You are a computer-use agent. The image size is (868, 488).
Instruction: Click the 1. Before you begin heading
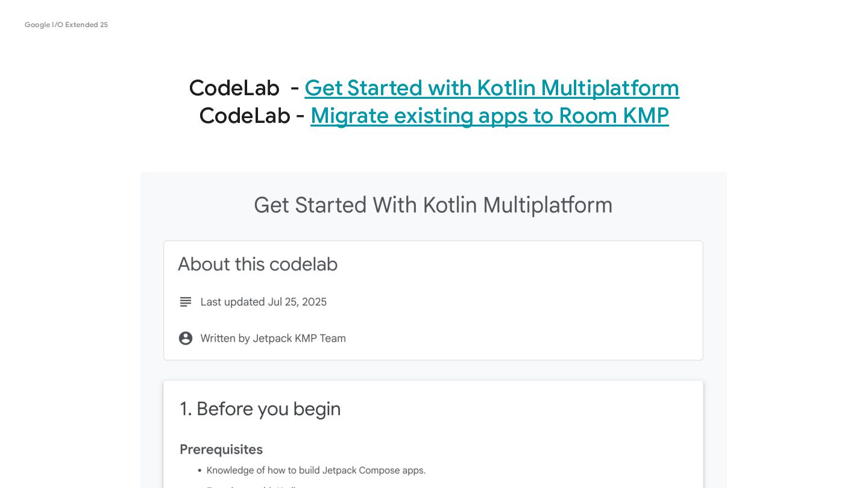(x=260, y=409)
